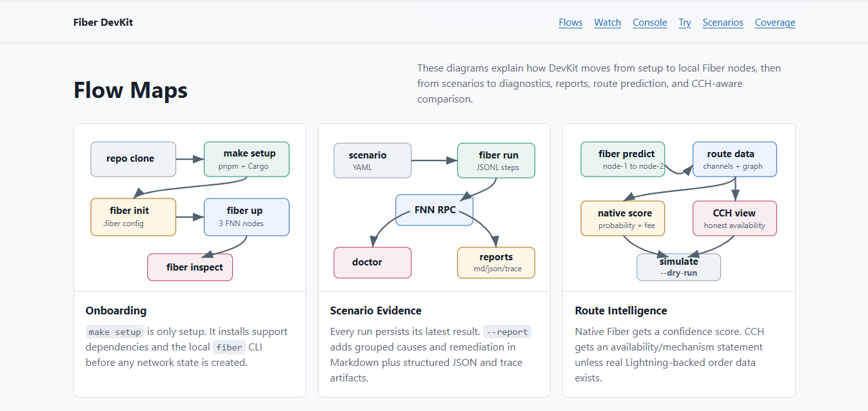Click 'probability + fee' subtitle text

(627, 225)
